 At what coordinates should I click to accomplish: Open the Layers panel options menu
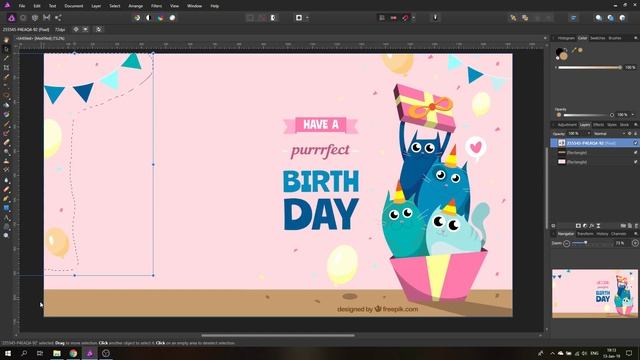point(636,124)
